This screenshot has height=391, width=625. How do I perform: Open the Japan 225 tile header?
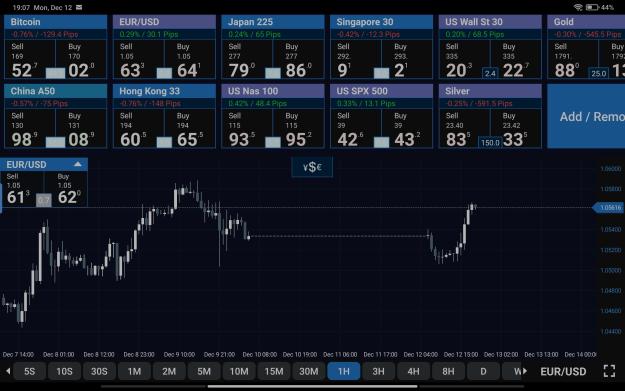pyautogui.click(x=273, y=22)
